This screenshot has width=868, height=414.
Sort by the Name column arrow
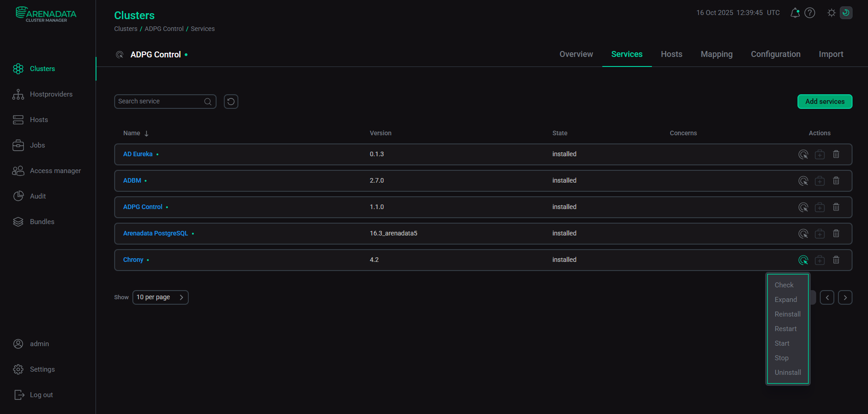click(146, 133)
